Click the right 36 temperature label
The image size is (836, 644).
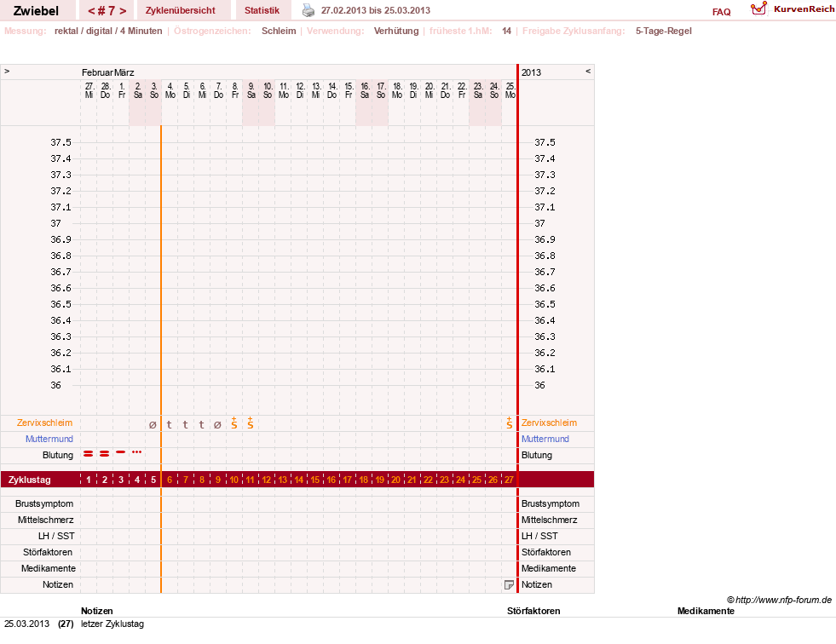tap(539, 385)
